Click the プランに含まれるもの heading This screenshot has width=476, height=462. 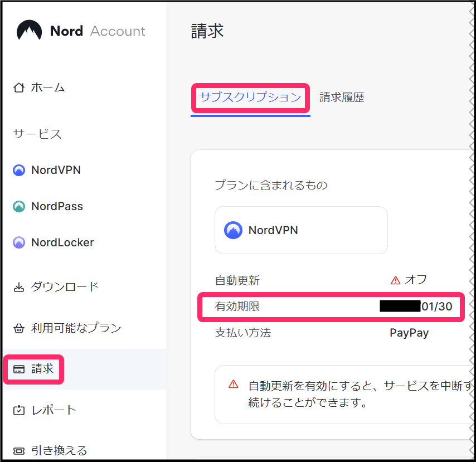point(271,185)
